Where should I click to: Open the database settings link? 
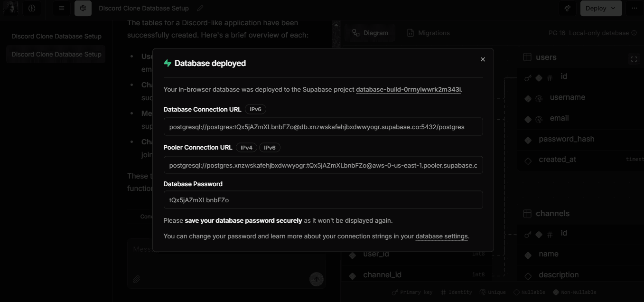pos(441,236)
